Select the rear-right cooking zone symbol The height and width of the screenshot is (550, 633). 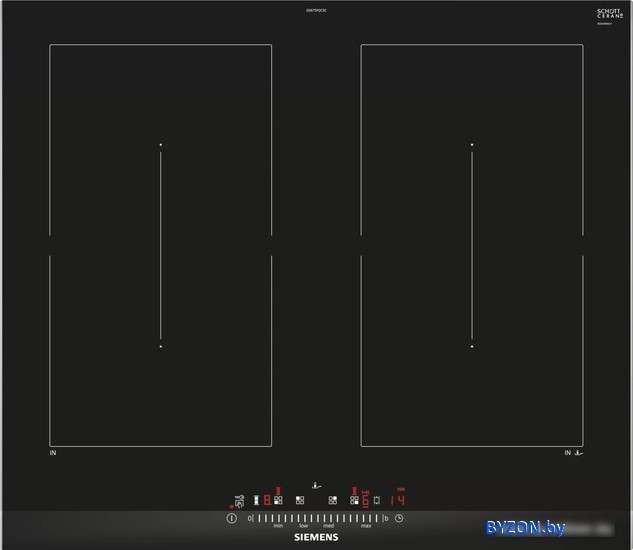(x=333, y=500)
